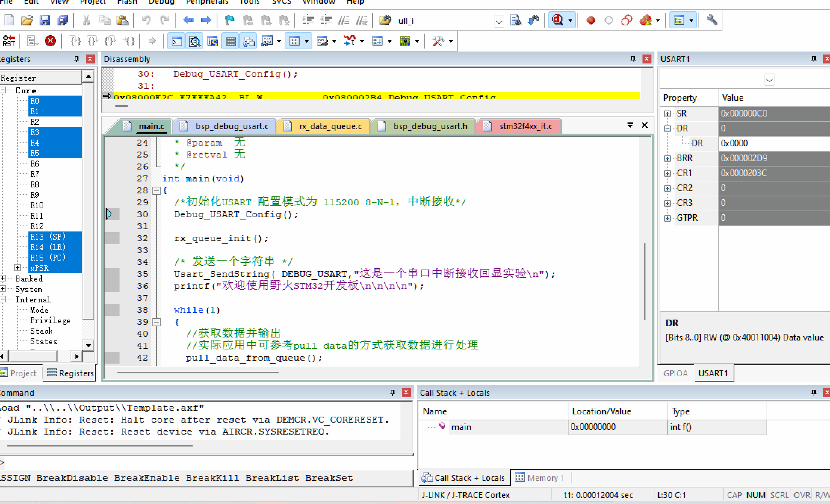Click the Command window input field
Viewport: 830px width, 504px height.
(x=205, y=463)
